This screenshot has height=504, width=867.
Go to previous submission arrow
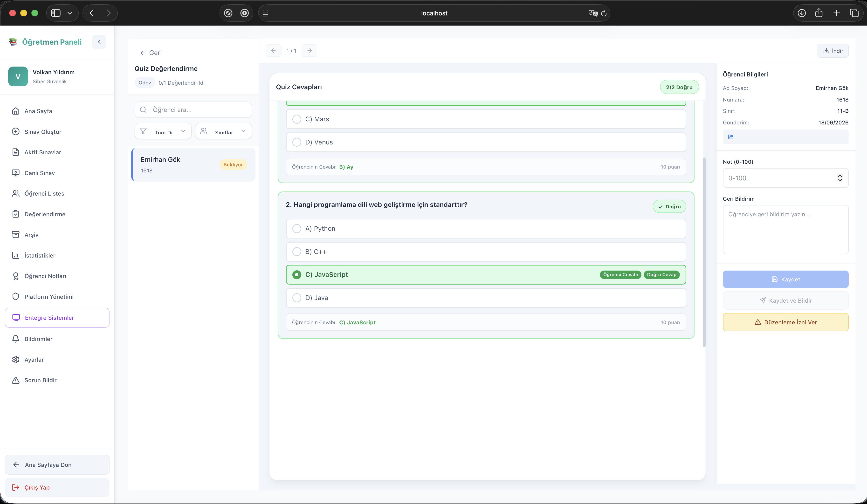274,51
